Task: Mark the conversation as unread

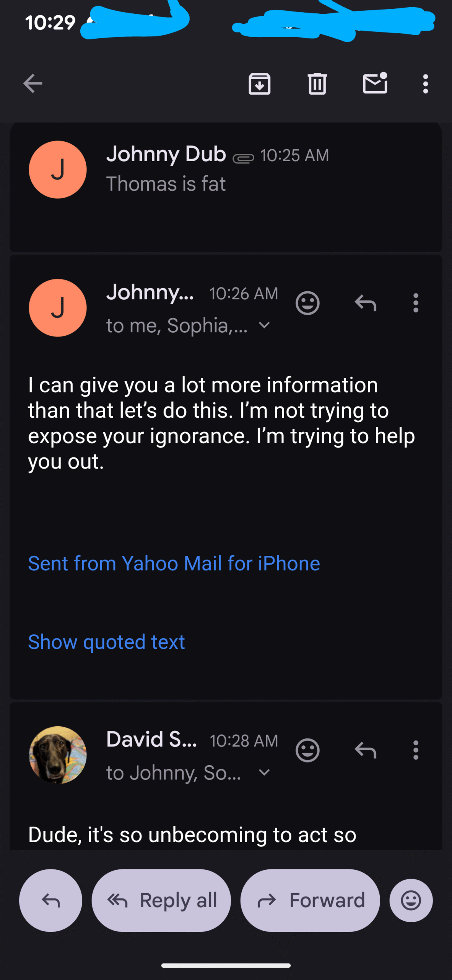Action: 375,83
